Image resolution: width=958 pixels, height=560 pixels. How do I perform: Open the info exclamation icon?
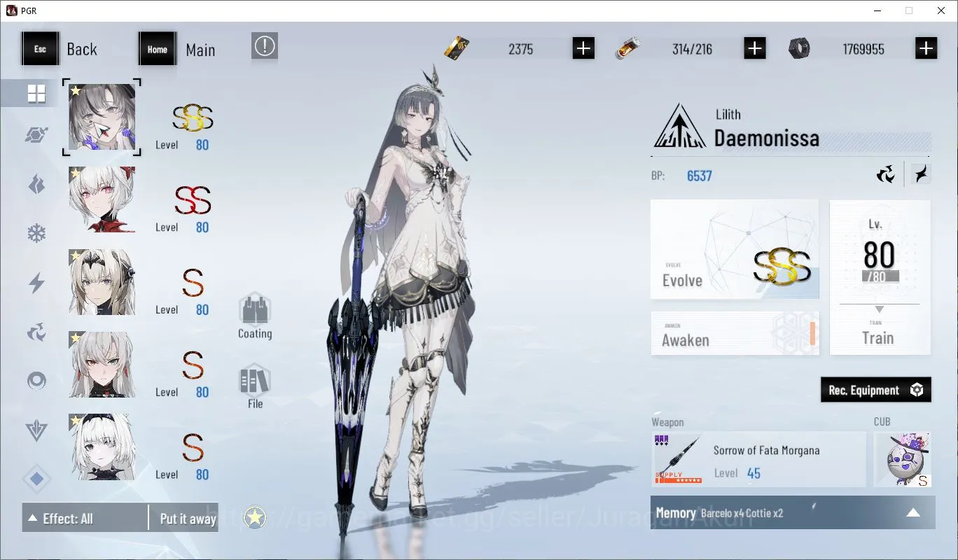pos(265,46)
